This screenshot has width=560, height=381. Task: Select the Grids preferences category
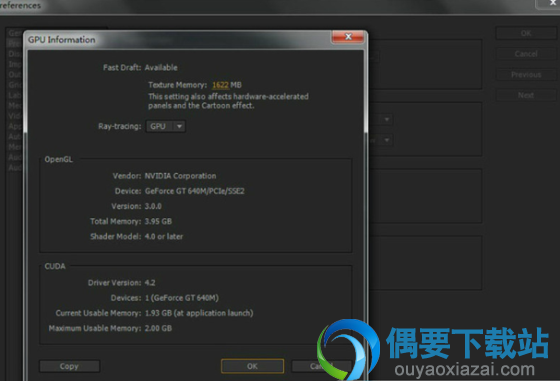(15, 85)
